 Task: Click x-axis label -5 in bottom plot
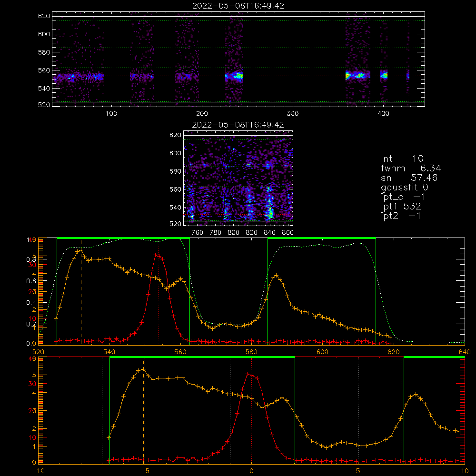145,471
